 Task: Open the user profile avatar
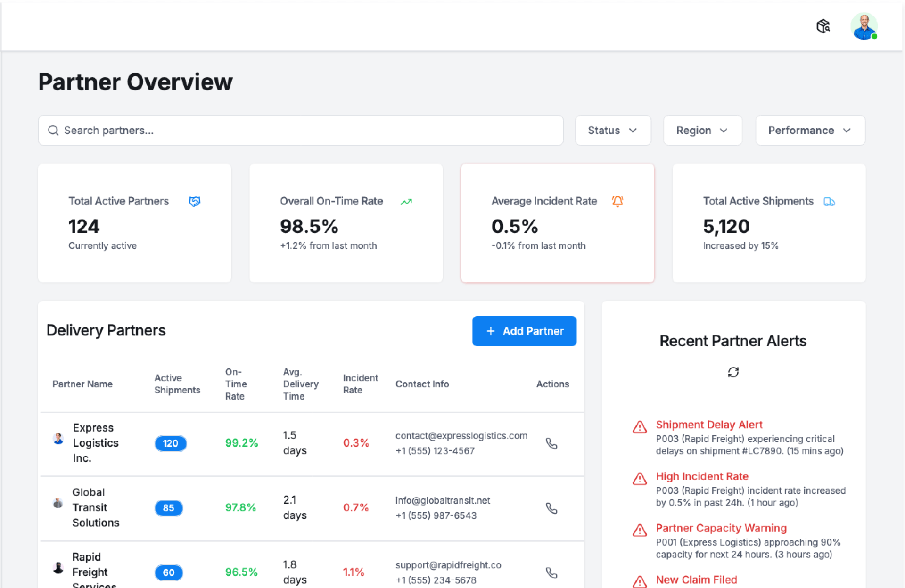(864, 26)
